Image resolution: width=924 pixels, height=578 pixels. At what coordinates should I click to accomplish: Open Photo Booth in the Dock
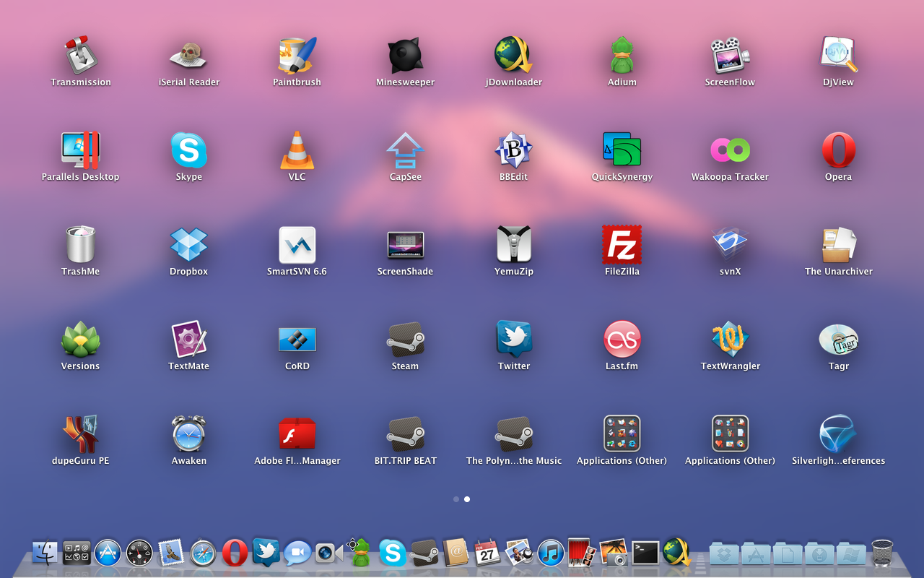pyautogui.click(x=582, y=553)
